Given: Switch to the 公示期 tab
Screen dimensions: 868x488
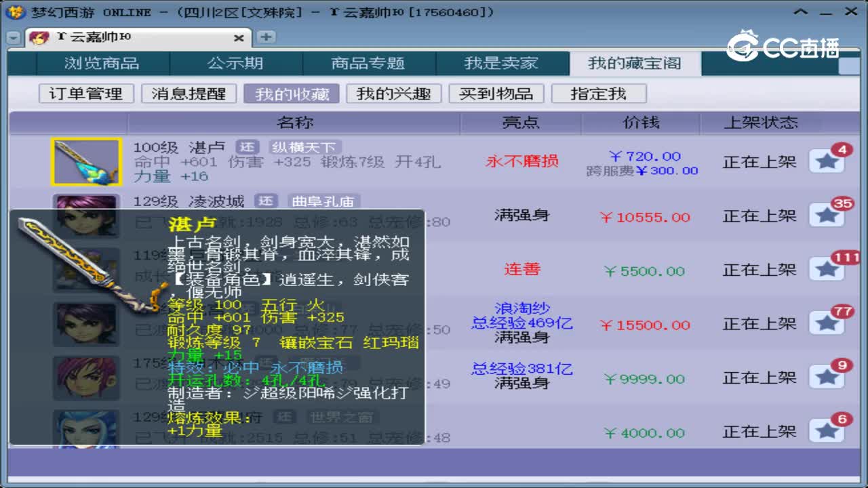Looking at the screenshot, I should click(235, 64).
